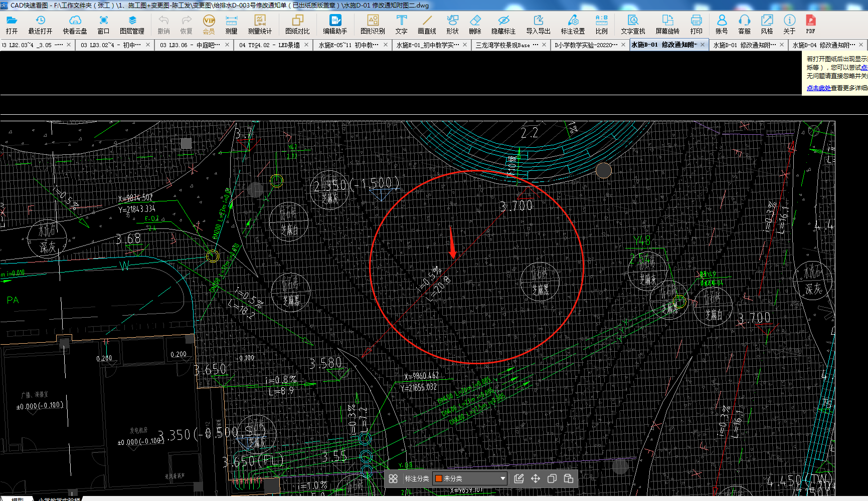This screenshot has width=868, height=501.
Task: Contact 客服 customer service
Action: click(744, 25)
